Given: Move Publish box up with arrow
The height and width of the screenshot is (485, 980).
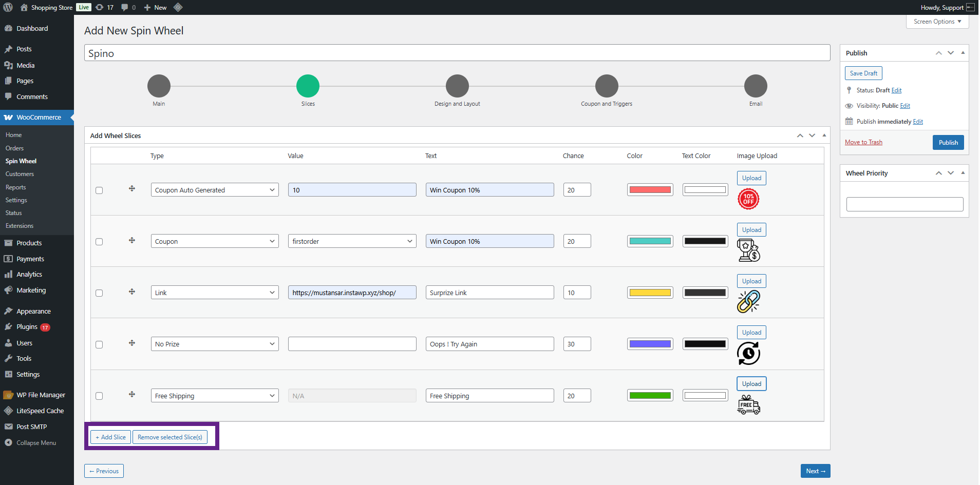Looking at the screenshot, I should tap(938, 53).
